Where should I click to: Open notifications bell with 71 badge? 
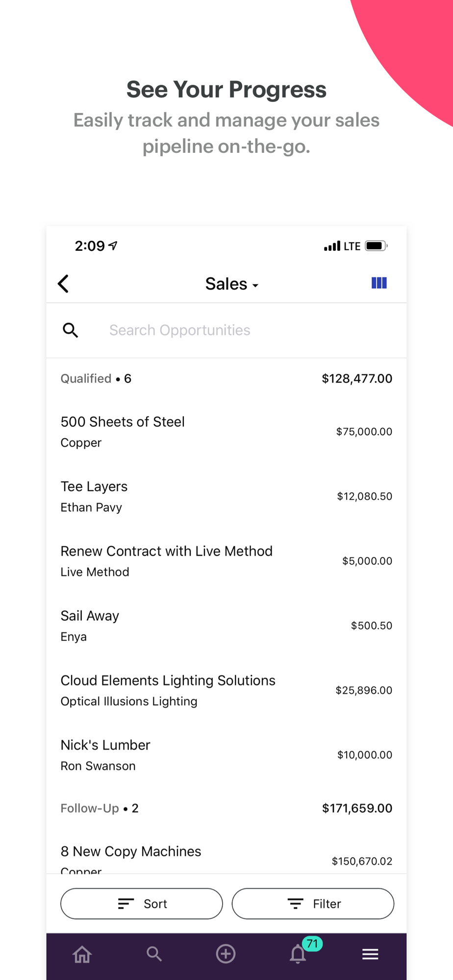(298, 954)
